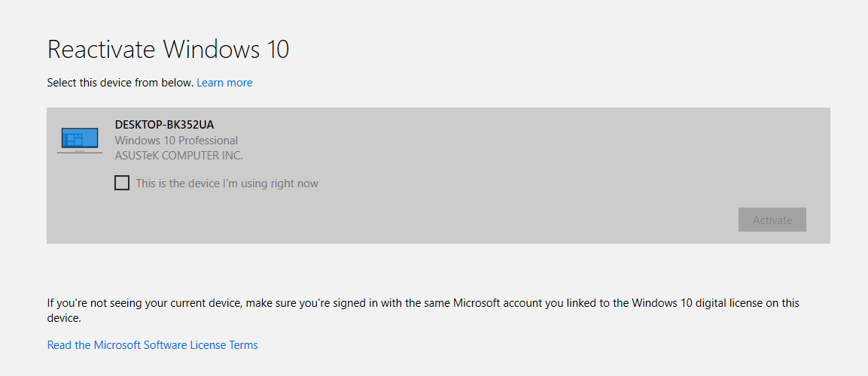Read the Microsoft Software License Terms

pos(152,345)
